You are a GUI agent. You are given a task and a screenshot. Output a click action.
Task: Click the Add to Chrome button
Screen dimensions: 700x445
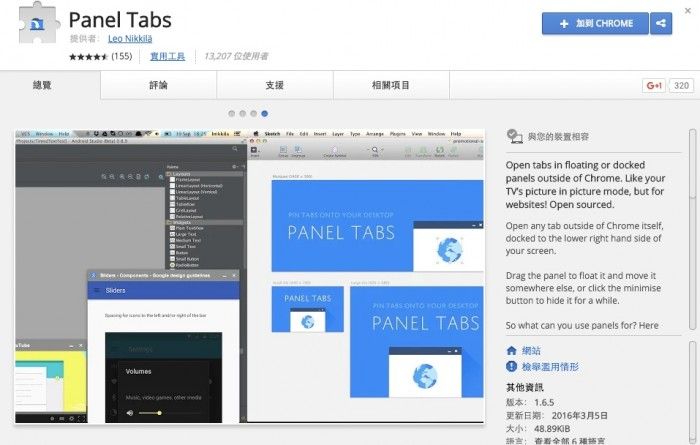[x=595, y=23]
